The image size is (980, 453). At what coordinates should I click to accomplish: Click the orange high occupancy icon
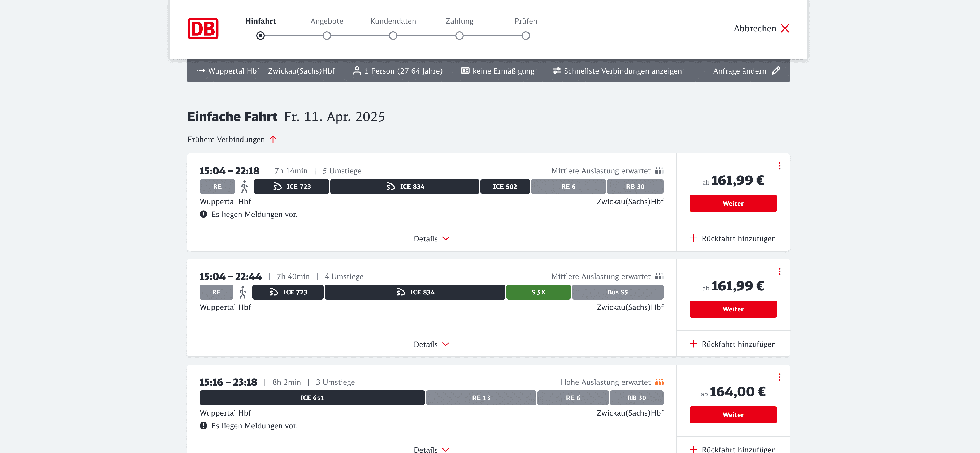tap(659, 382)
